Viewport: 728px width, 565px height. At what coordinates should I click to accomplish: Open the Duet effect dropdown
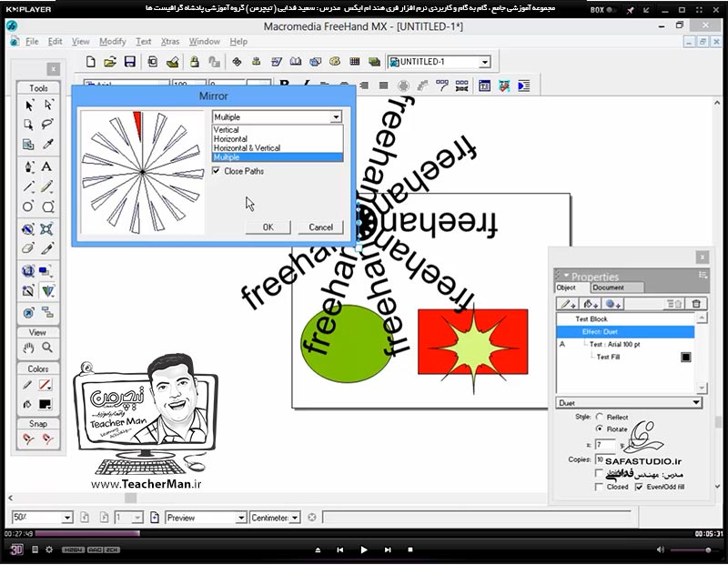pyautogui.click(x=696, y=402)
